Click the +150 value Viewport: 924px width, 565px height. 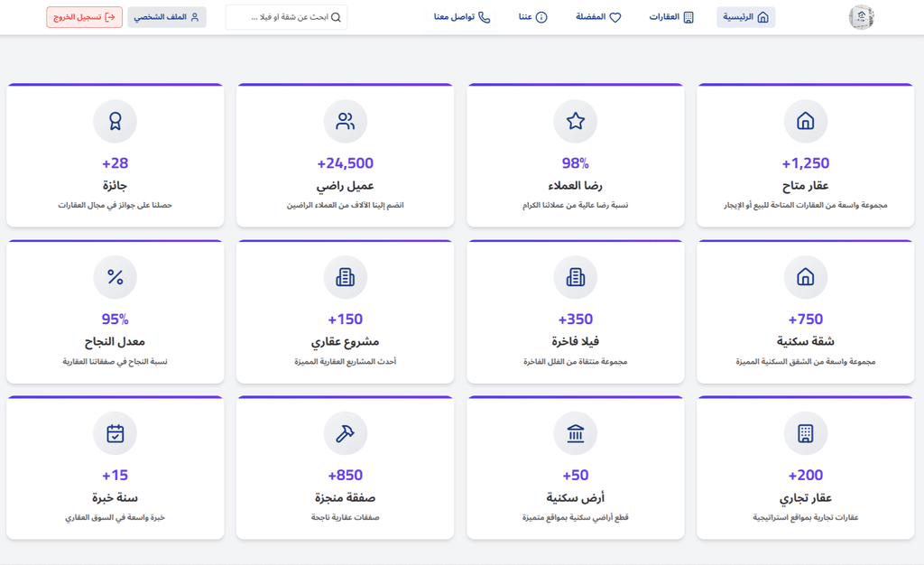click(346, 320)
